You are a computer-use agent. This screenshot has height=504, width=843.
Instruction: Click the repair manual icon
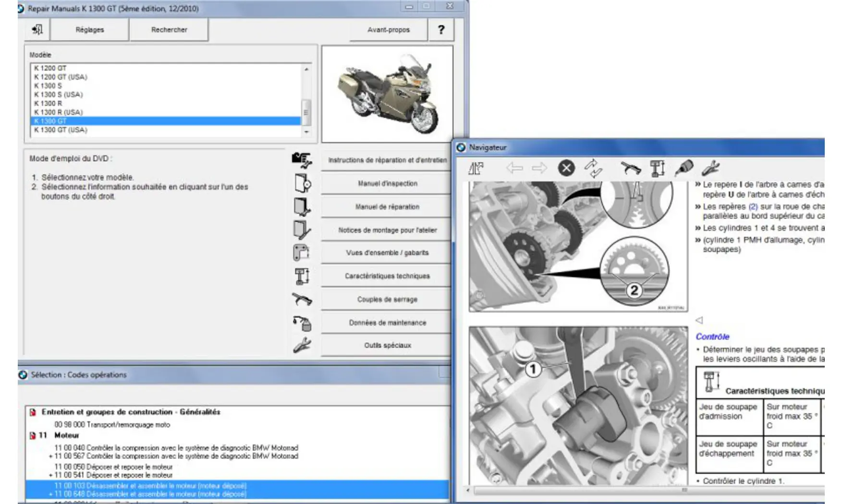(302, 207)
